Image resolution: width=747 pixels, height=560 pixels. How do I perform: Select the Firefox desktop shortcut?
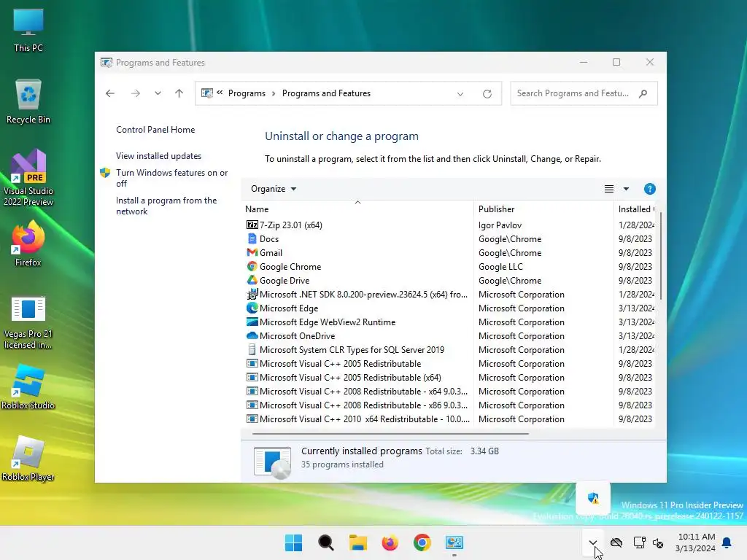(28, 244)
